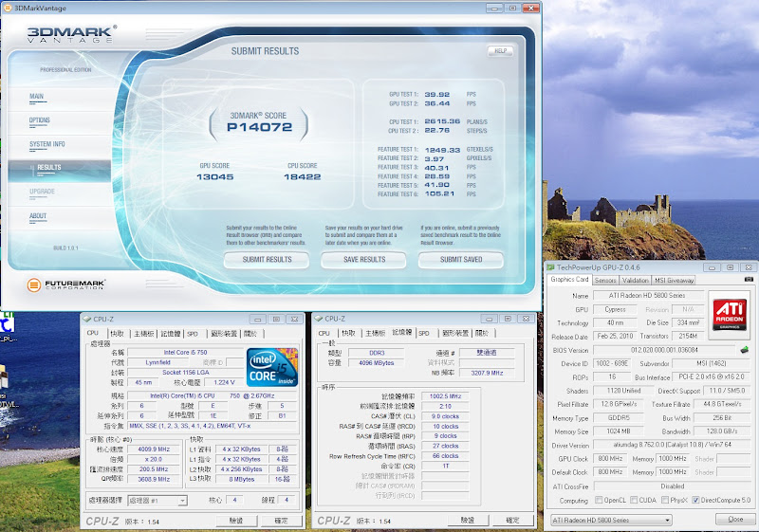Click FEATURE TEST 6 value 105.21

tap(439, 194)
